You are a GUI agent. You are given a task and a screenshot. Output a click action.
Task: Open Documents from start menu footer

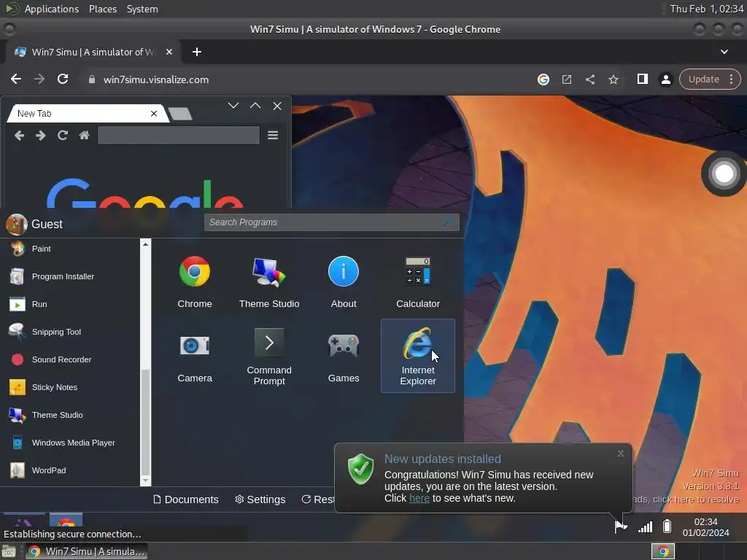[186, 499]
